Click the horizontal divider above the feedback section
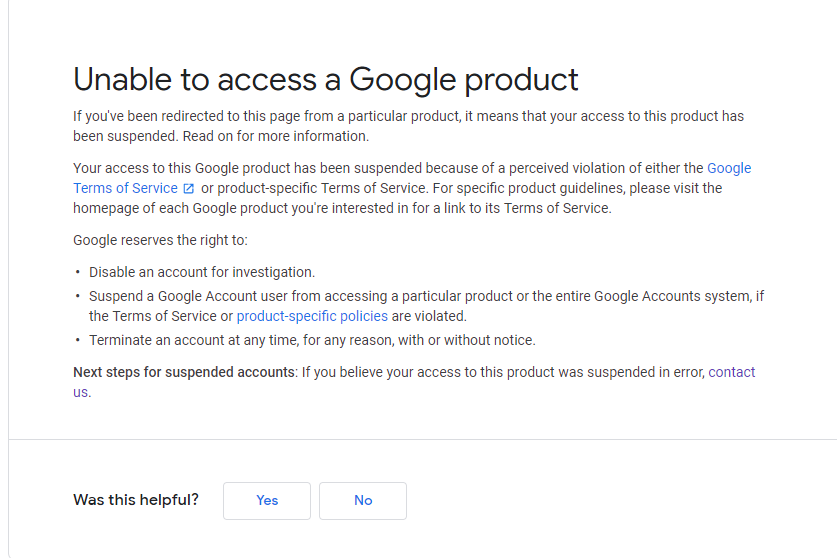This screenshot has height=558, width=837. coord(420,439)
